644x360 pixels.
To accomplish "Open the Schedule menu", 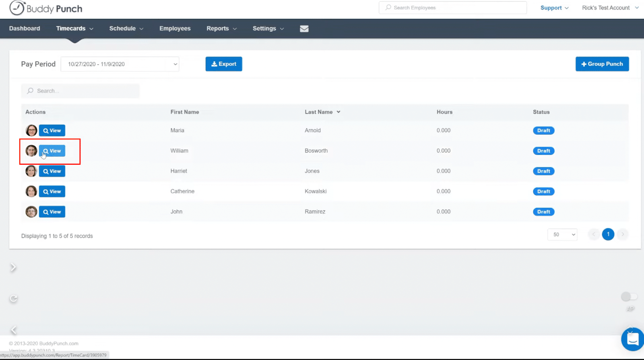I will tap(126, 29).
